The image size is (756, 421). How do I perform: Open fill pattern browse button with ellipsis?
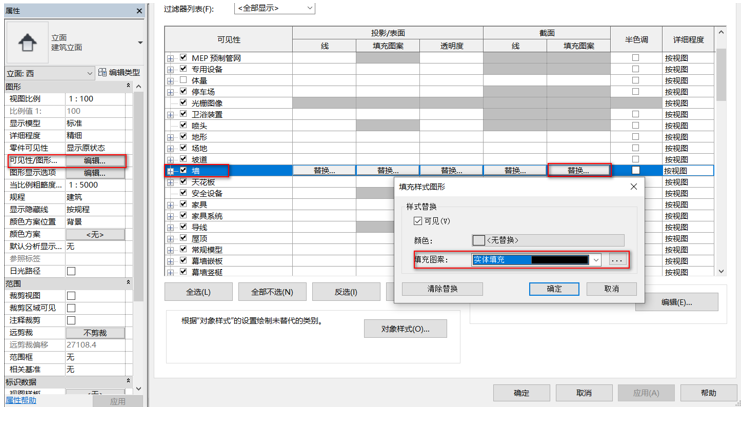click(x=617, y=260)
